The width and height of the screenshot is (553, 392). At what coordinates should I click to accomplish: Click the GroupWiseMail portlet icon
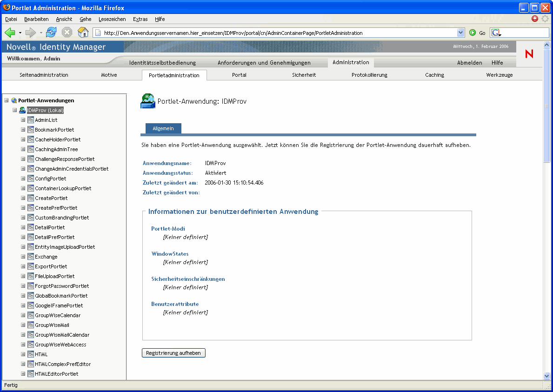click(x=31, y=325)
